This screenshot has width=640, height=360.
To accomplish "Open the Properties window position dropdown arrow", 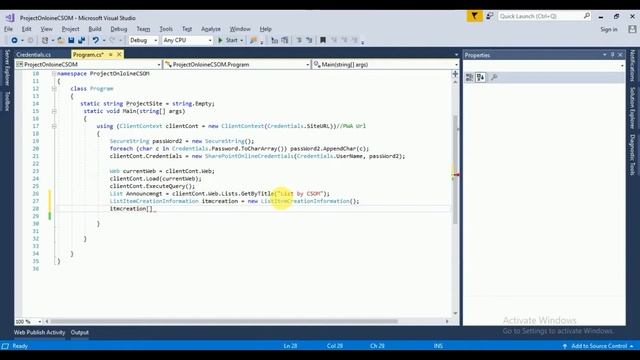I will tap(604, 55).
